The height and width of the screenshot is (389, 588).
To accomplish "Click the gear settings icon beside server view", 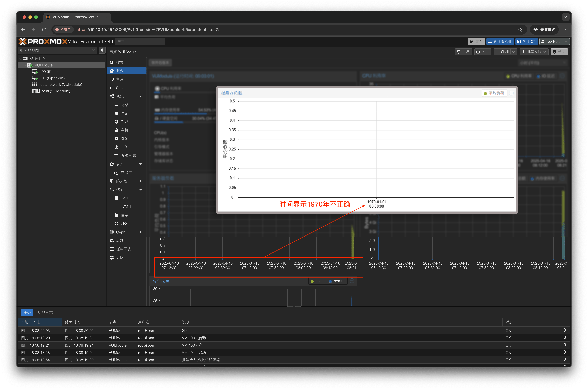I will [102, 50].
